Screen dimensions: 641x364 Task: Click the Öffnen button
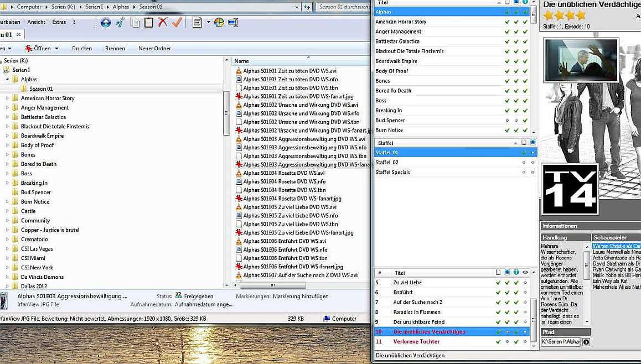[38, 48]
